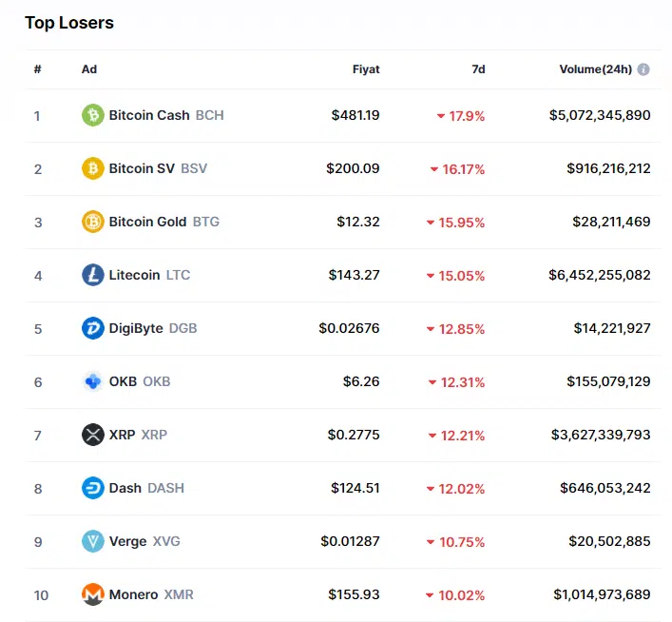Open the DigiByte name link

137,328
